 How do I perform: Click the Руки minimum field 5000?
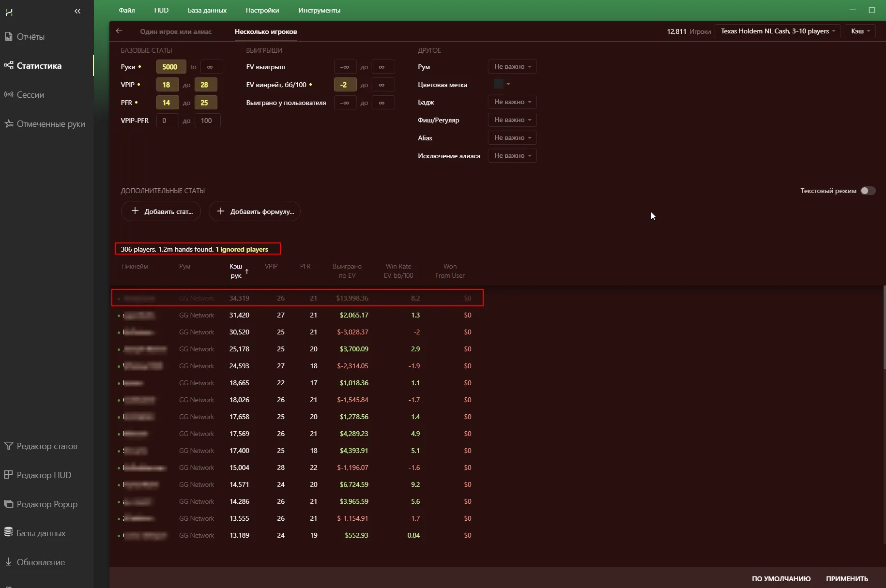(171, 67)
